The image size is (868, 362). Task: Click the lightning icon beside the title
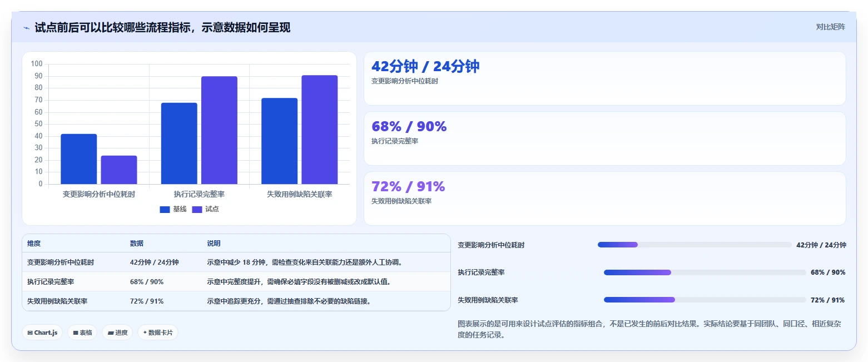pyautogui.click(x=26, y=27)
